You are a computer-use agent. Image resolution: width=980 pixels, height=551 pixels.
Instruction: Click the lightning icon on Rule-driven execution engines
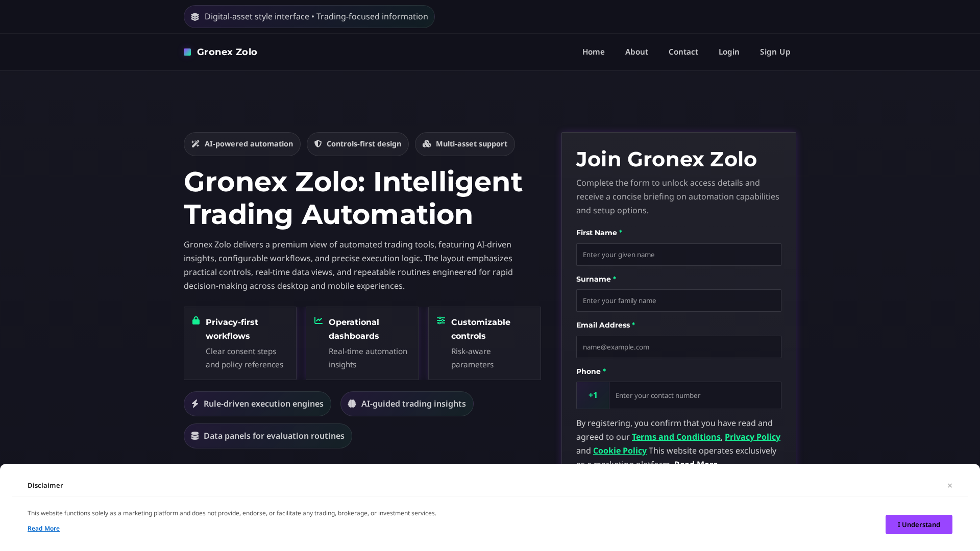tap(195, 404)
